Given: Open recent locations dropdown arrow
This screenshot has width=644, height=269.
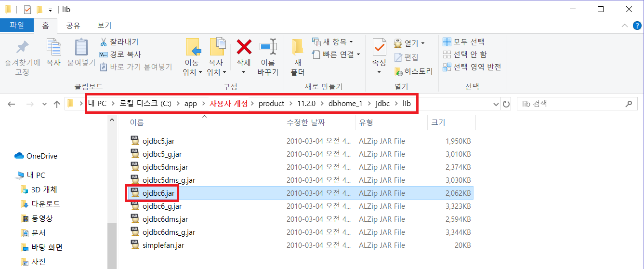Looking at the screenshot, I should pyautogui.click(x=44, y=104).
